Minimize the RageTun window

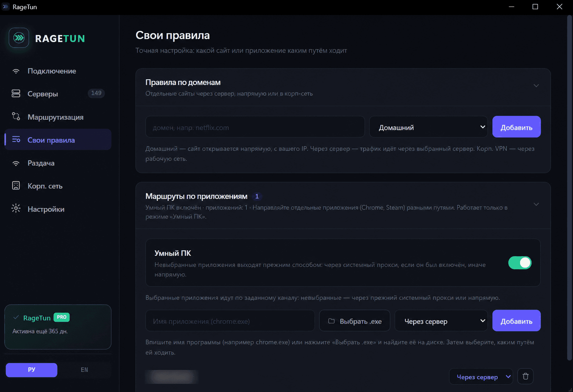pyautogui.click(x=511, y=7)
